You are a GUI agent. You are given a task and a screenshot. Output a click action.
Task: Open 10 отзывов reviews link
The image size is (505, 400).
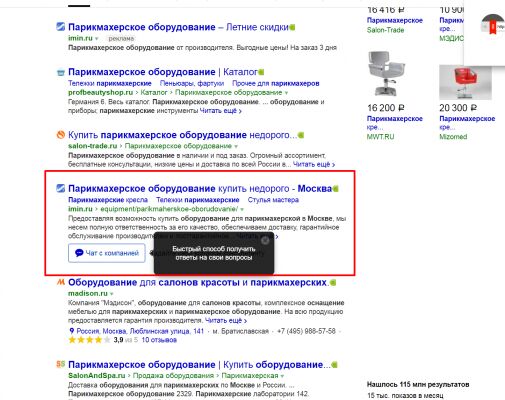tap(159, 340)
